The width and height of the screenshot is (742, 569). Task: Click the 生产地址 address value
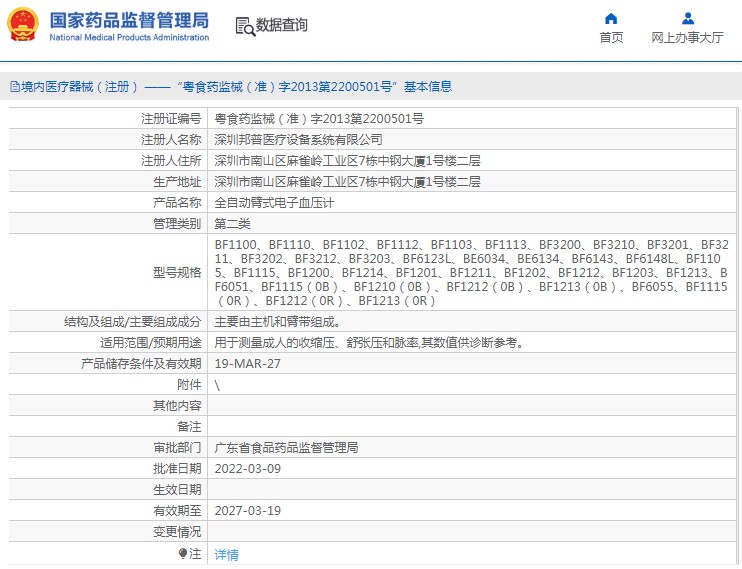click(x=347, y=182)
